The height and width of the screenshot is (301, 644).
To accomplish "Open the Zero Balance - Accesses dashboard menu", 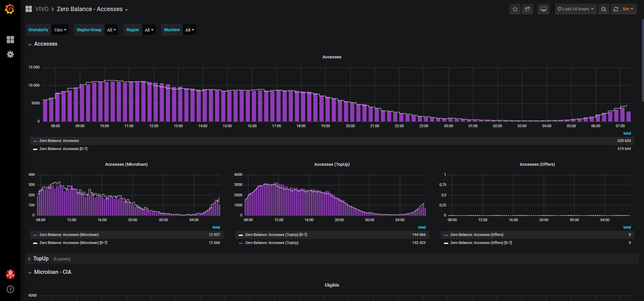I will click(x=92, y=9).
